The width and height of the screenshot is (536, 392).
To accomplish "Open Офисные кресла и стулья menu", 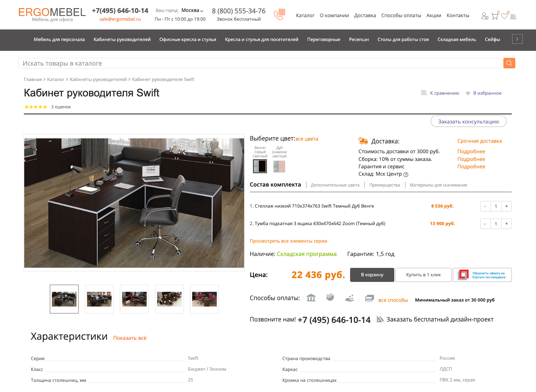I will [188, 40].
